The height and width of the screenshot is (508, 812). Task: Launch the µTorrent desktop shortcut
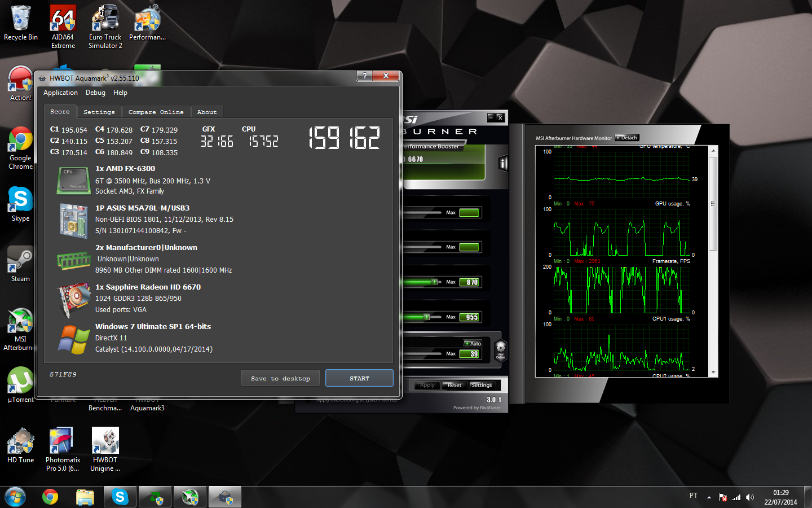(x=20, y=385)
